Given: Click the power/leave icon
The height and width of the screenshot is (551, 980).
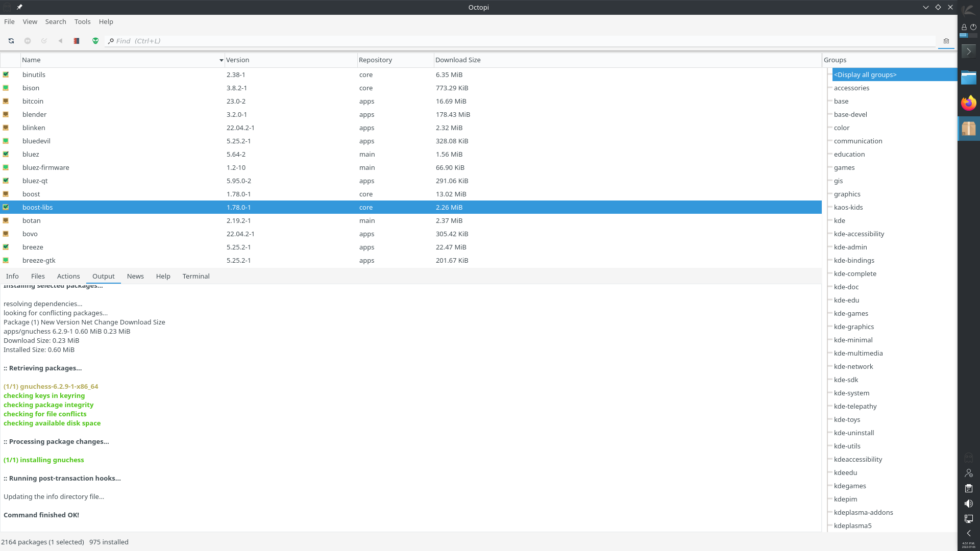Looking at the screenshot, I should pyautogui.click(x=973, y=27).
